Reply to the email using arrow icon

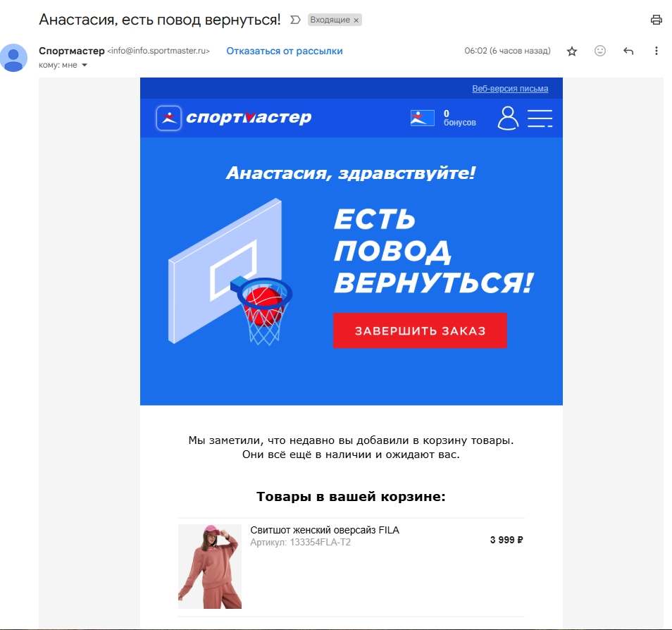click(628, 51)
